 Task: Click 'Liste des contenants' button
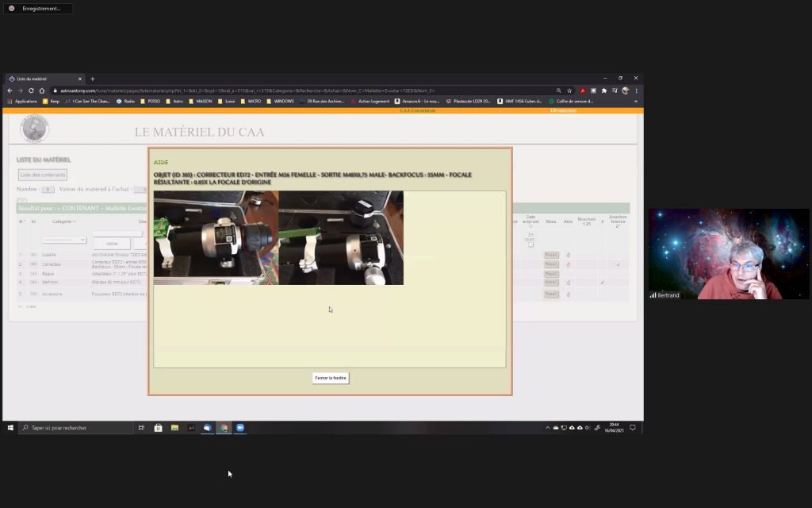point(43,175)
